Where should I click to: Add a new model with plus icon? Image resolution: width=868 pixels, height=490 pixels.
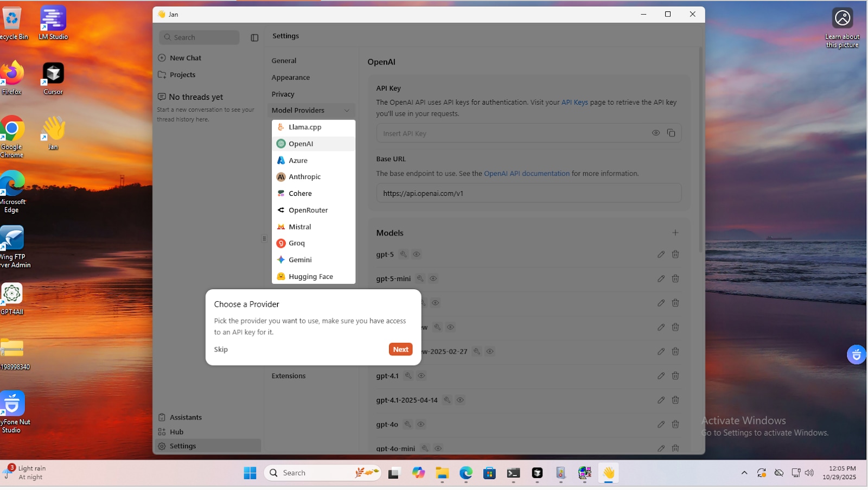[x=675, y=233]
